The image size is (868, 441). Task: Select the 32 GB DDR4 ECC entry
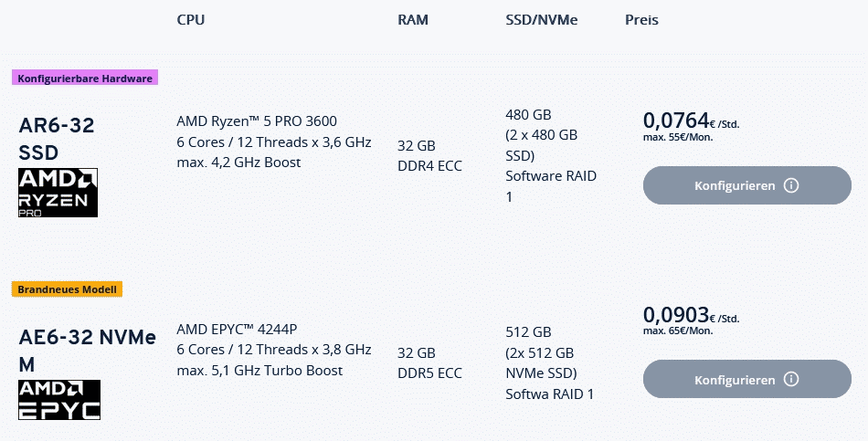tap(429, 155)
